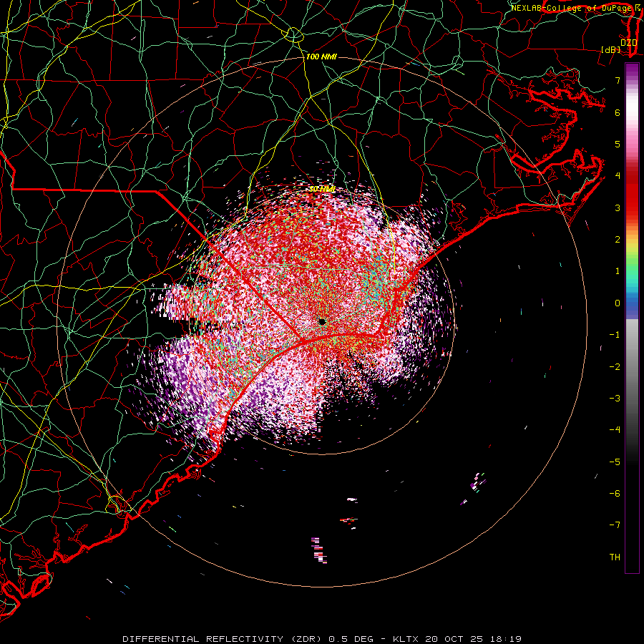Click the '3' value on the color scale
This screenshot has height=644, width=644.
pos(618,208)
